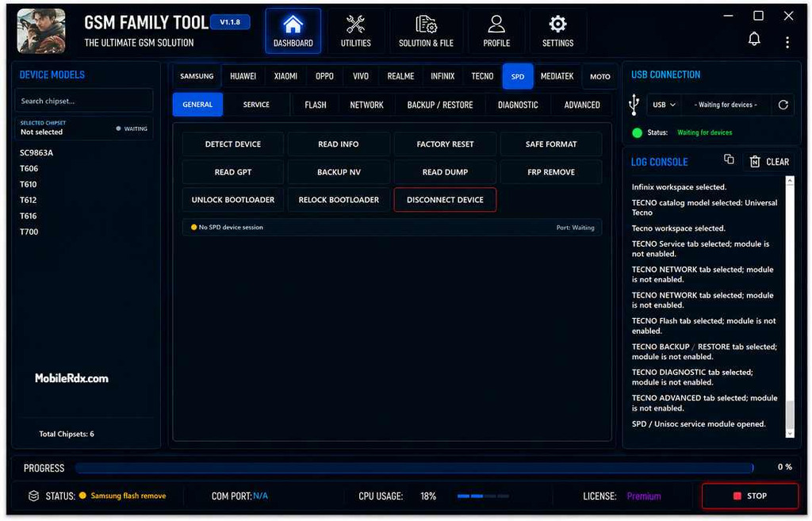Click the Samsung flash remove status
812x521 pixels.
click(128, 496)
